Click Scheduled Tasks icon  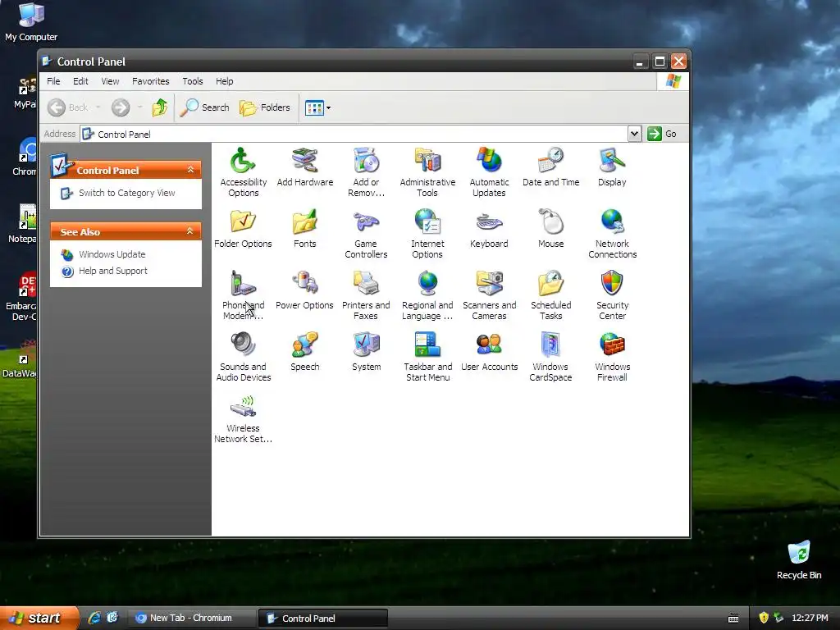(x=550, y=295)
